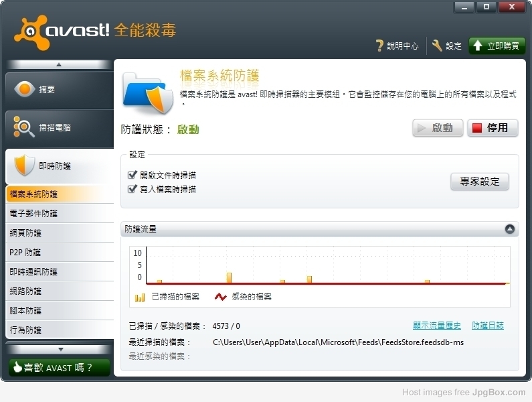Open the 說明中心 help question mark icon

point(379,46)
